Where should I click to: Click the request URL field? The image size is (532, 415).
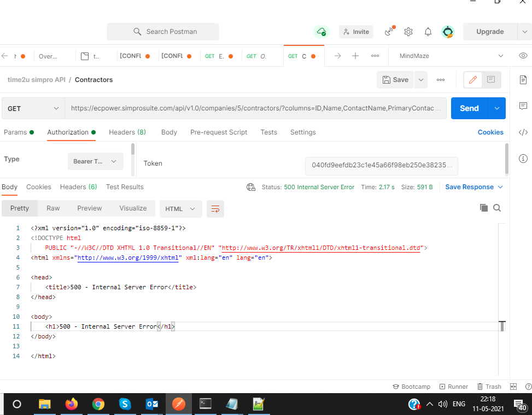pyautogui.click(x=255, y=108)
